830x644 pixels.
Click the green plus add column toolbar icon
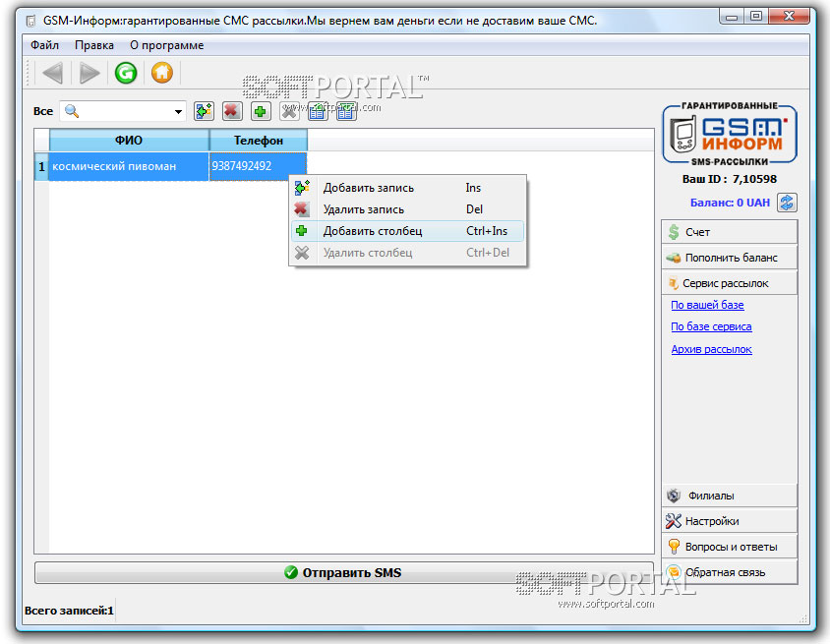pyautogui.click(x=261, y=111)
